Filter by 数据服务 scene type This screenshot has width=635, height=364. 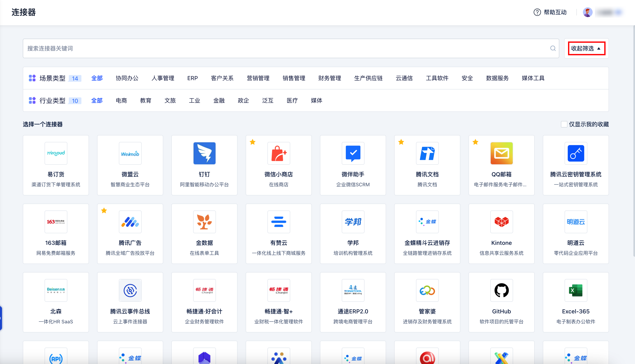497,78
